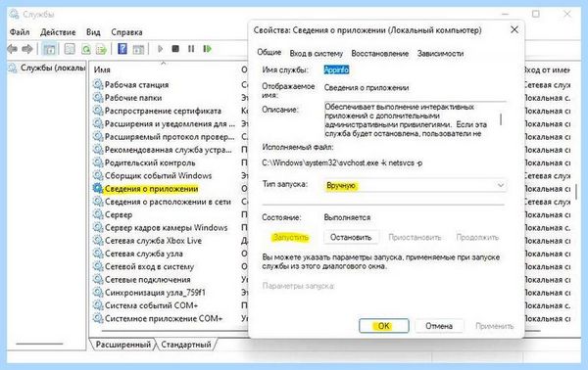Click gear icon beside Распространение сертификата
This screenshot has width=588, height=370.
pos(98,111)
